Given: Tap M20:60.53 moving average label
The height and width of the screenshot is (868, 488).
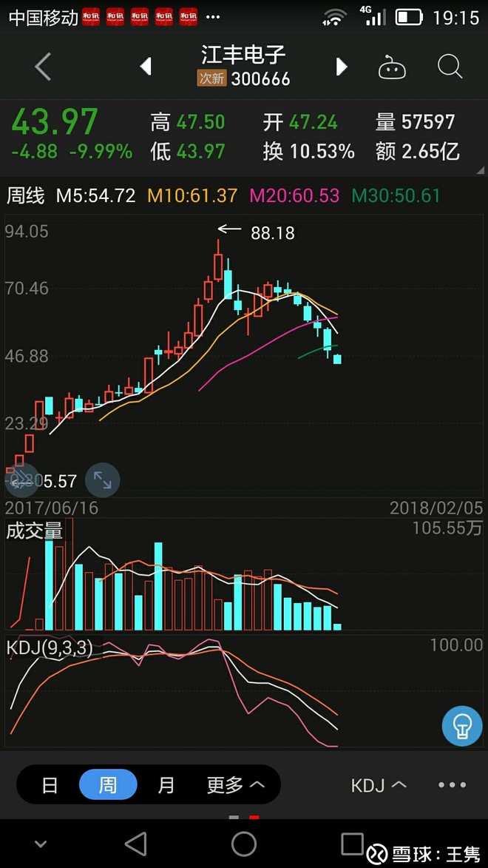Looking at the screenshot, I should pos(295,195).
